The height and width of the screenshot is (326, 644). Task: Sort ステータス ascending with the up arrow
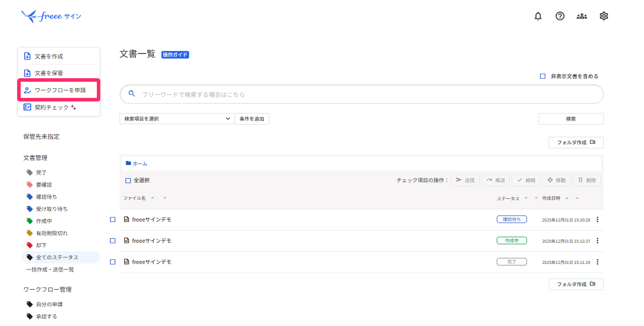coord(526,198)
